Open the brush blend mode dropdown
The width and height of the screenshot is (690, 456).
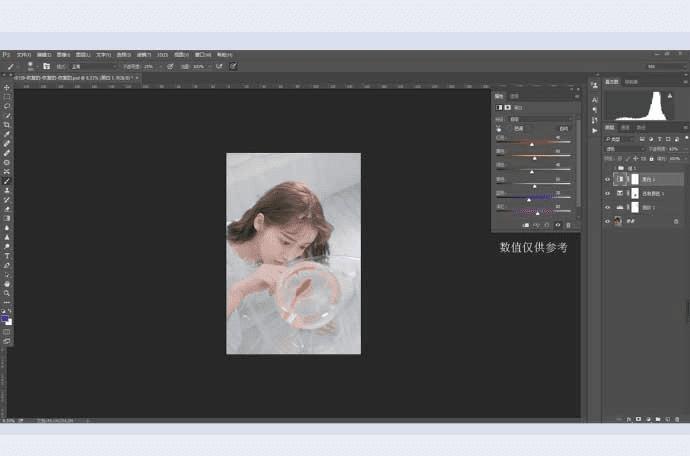coord(92,66)
